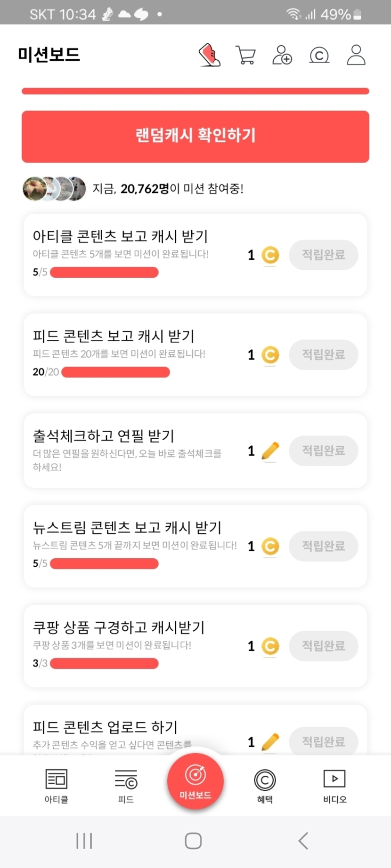
Task: Select the 미션보드 center tab
Action: click(x=195, y=781)
